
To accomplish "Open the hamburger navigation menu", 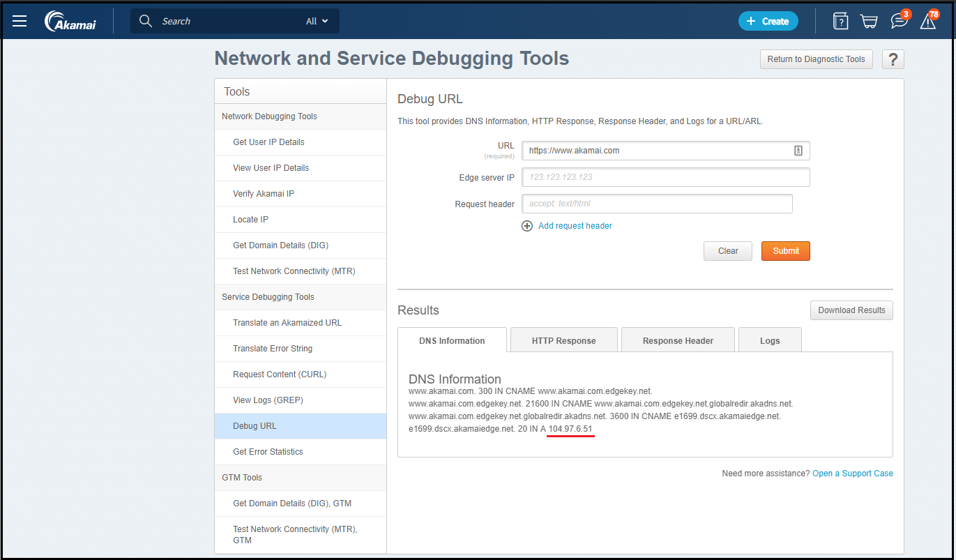I will [20, 21].
